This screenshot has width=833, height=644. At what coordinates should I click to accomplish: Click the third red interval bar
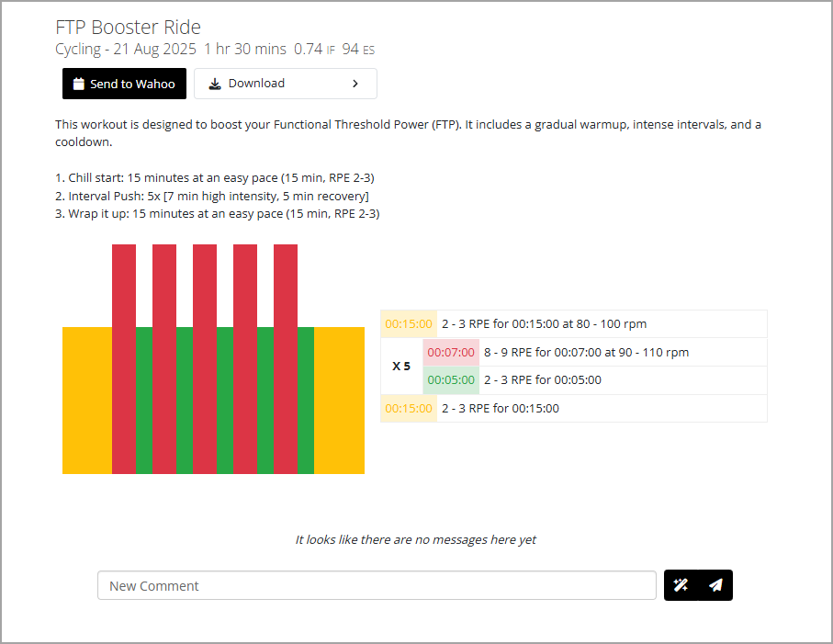pyautogui.click(x=205, y=359)
